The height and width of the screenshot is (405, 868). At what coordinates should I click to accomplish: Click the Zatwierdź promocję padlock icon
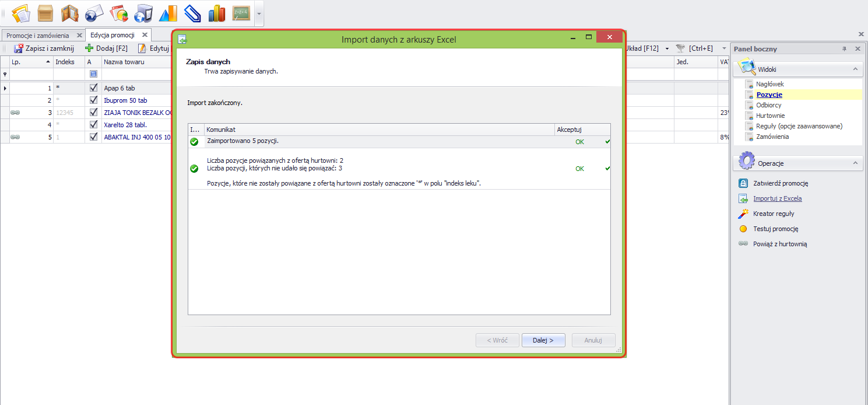click(743, 183)
